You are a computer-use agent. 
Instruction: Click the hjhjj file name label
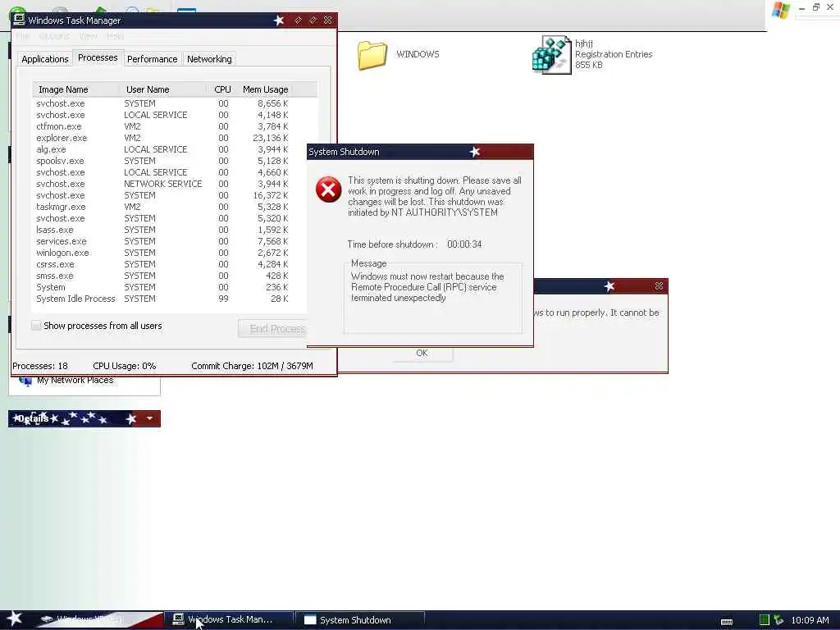[x=584, y=43]
